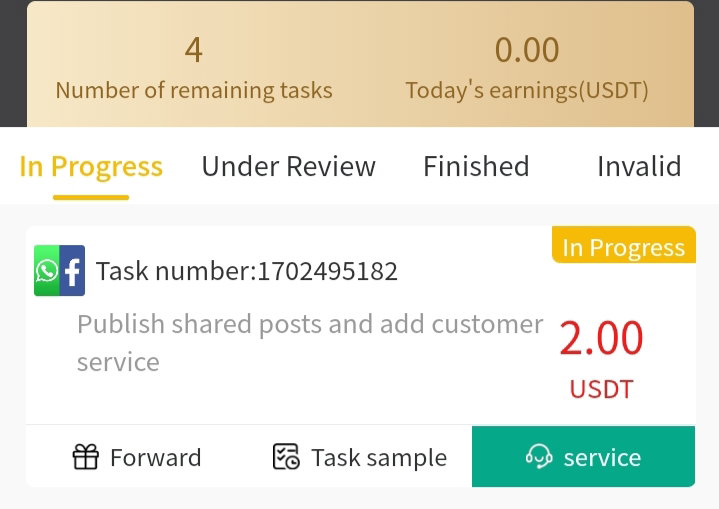This screenshot has height=509, width=719.
Task: Tap the Forward button label
Action: click(155, 458)
